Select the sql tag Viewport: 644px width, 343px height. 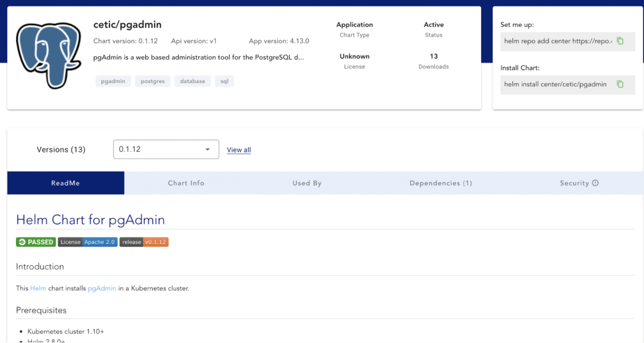tap(224, 81)
